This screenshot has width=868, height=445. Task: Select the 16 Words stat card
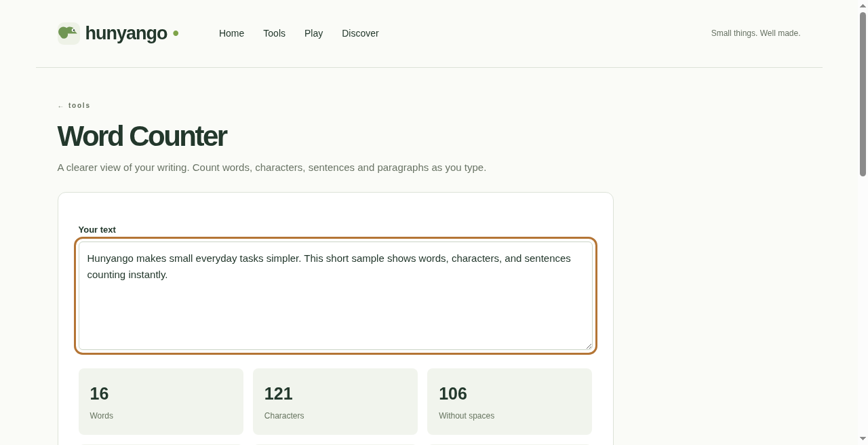click(x=161, y=402)
